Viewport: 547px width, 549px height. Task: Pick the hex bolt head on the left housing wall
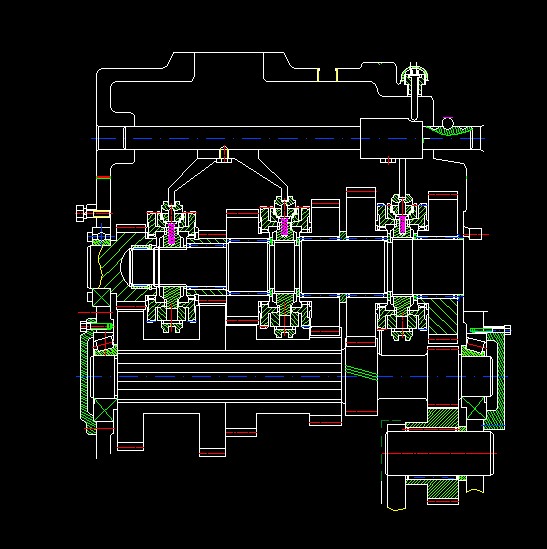pos(81,214)
